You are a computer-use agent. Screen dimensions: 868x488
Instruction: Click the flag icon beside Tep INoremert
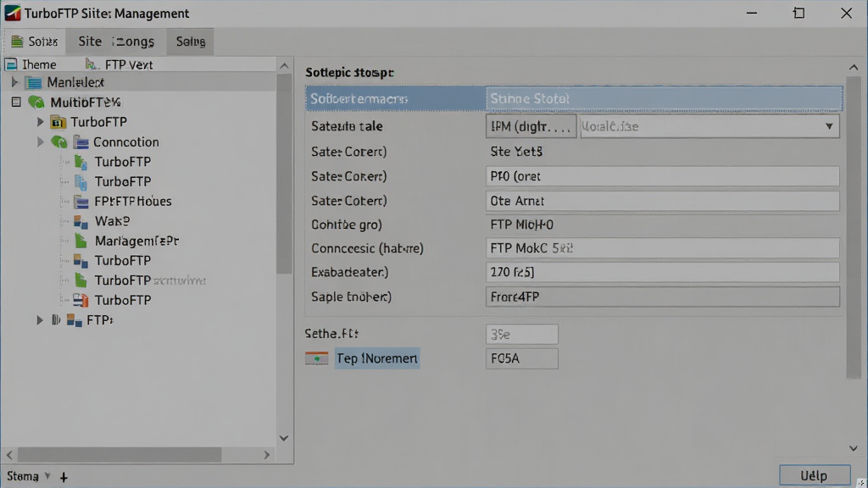point(317,358)
